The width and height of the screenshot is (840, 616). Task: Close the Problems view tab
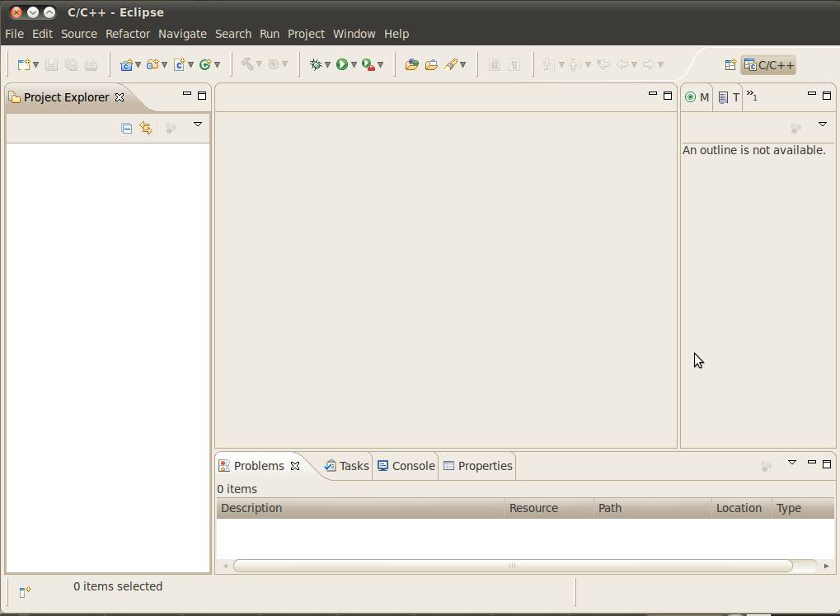[295, 466]
